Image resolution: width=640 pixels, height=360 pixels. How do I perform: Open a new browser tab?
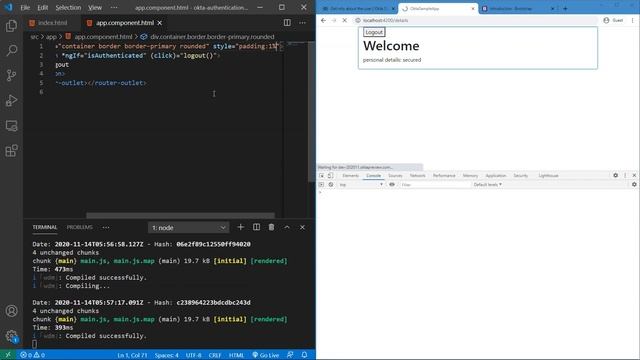[565, 8]
